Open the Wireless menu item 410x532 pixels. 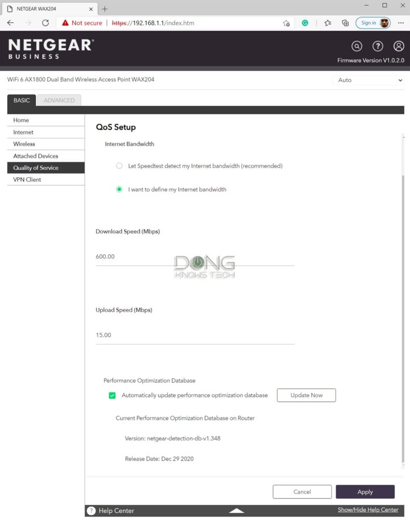pyautogui.click(x=46, y=144)
